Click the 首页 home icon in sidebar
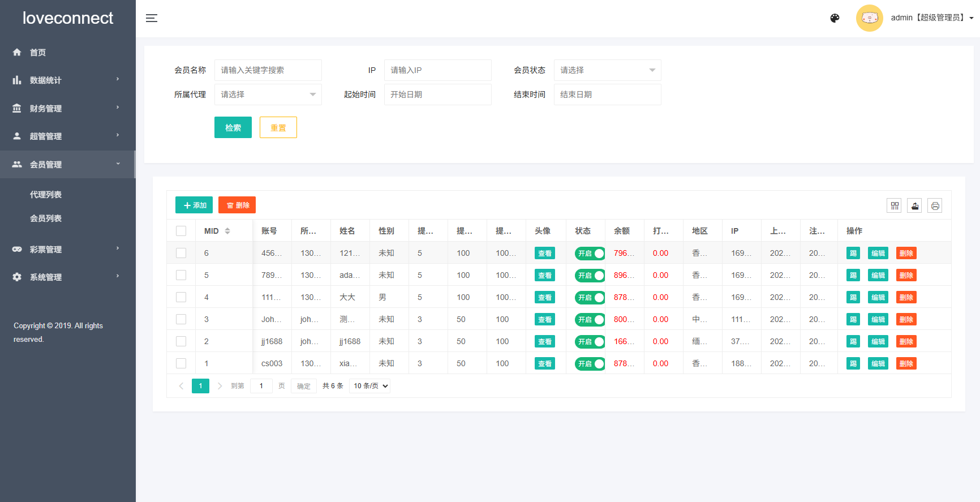 (17, 53)
